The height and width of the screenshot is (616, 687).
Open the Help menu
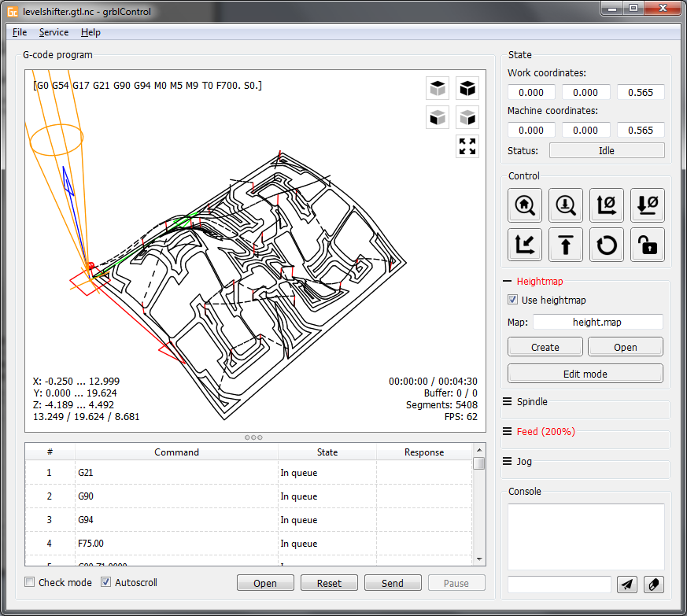coord(90,32)
